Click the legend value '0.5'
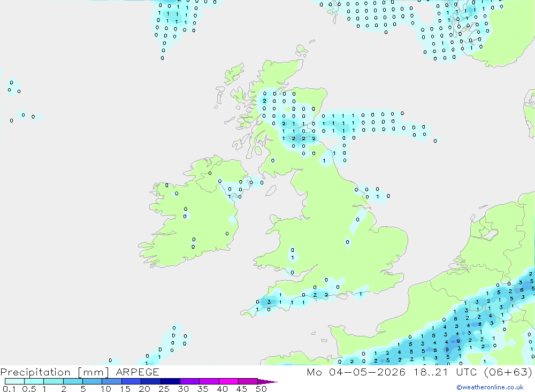Viewport: 535px width, 392px height. click(29, 389)
